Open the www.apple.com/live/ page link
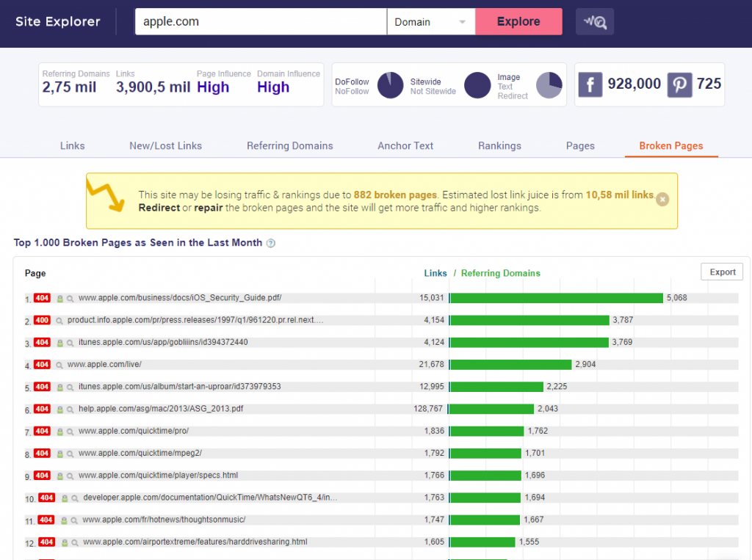Viewport: 752px width, 560px height. pyautogui.click(x=104, y=364)
